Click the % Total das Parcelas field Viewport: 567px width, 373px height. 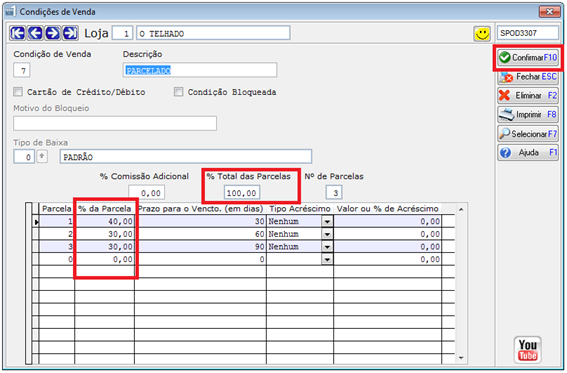tap(242, 193)
